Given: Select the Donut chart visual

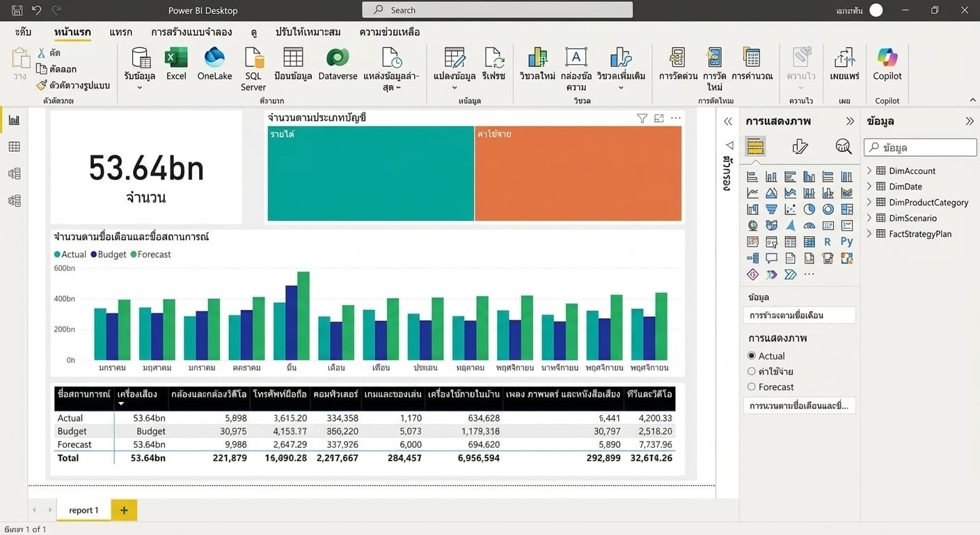Looking at the screenshot, I should point(828,209).
